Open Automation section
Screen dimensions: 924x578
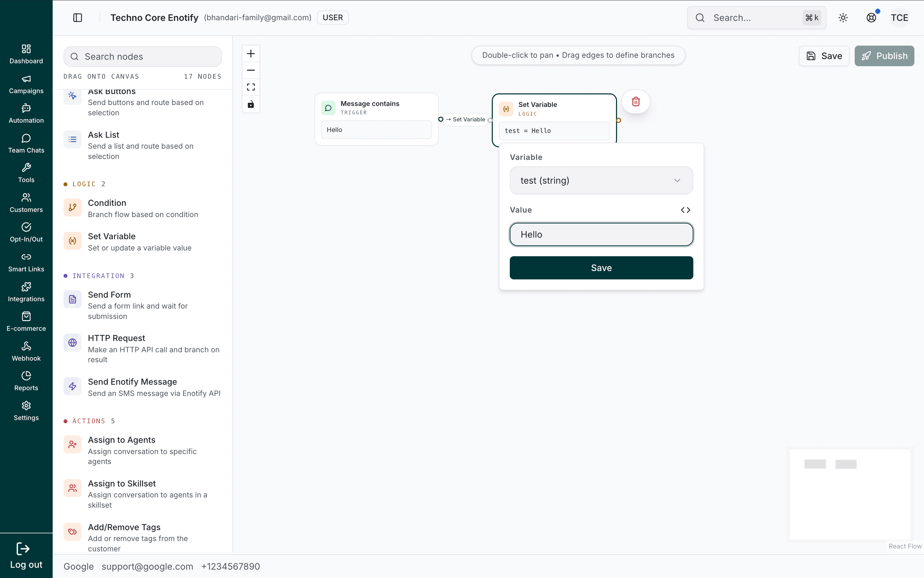coord(26,114)
